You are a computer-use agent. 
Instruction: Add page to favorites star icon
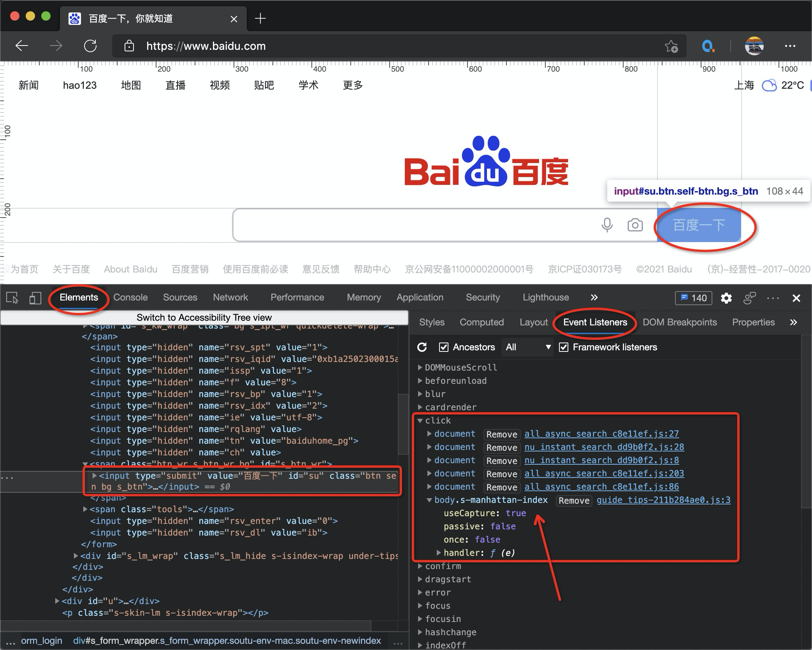coord(671,46)
